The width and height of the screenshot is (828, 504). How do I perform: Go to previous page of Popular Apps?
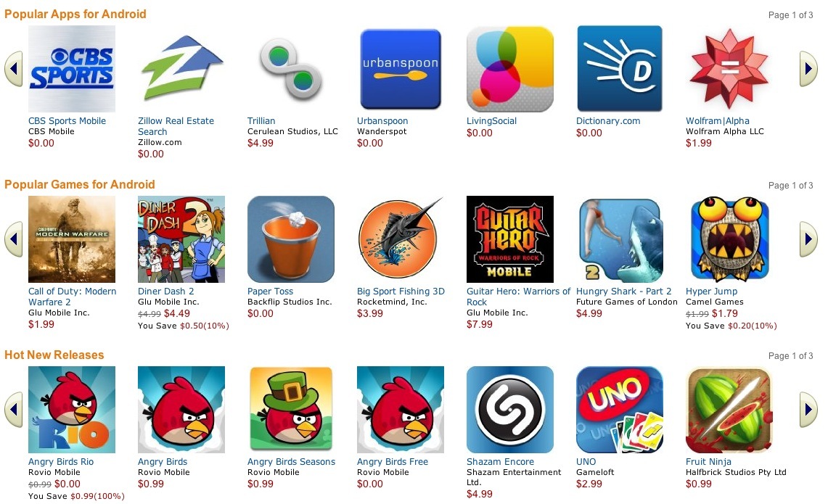click(14, 69)
